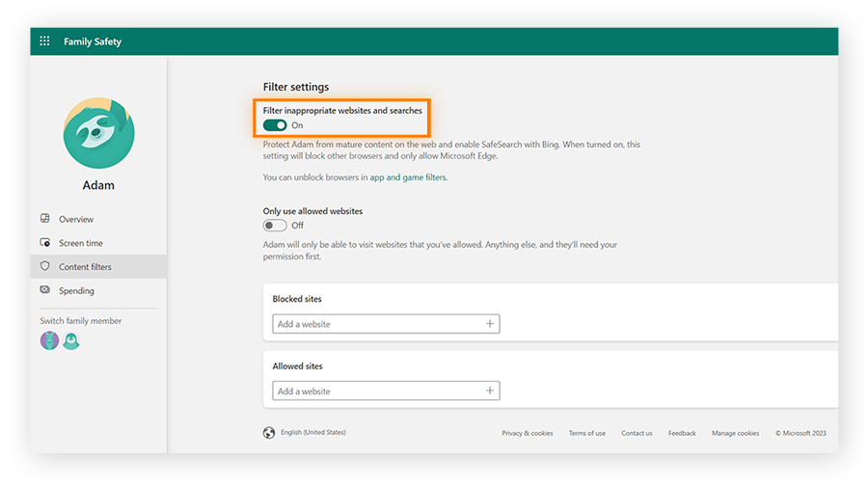This screenshot has height=486, width=868.
Task: Click Allowed sites Add a website field
Action: click(386, 391)
